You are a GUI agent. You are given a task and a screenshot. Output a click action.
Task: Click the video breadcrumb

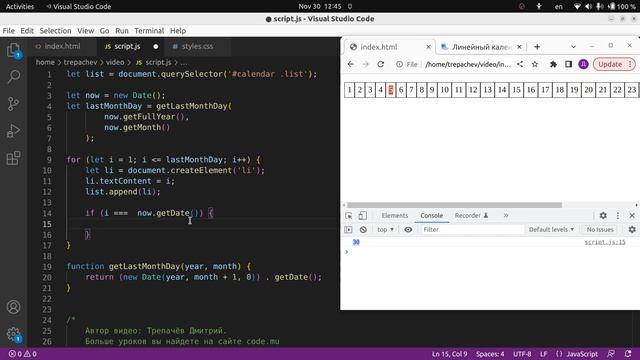pos(115,62)
